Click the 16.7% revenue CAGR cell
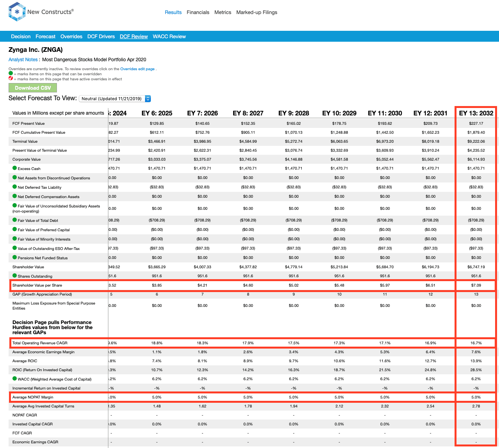The height and width of the screenshot is (448, 499). [476, 343]
